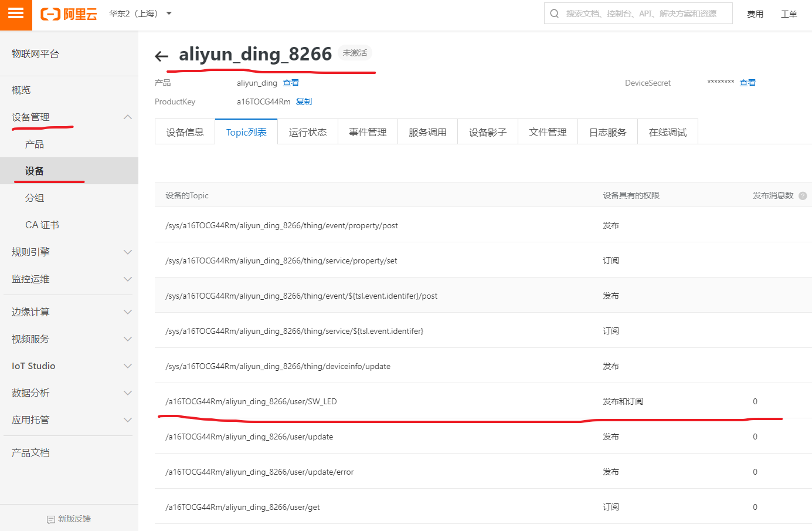Switch to the 事件管理 tab
This screenshot has width=812, height=531.
pos(368,132)
